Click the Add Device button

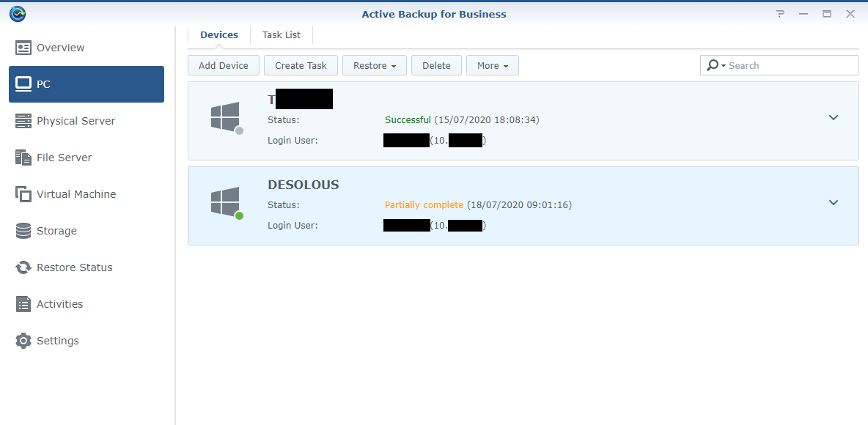point(224,65)
